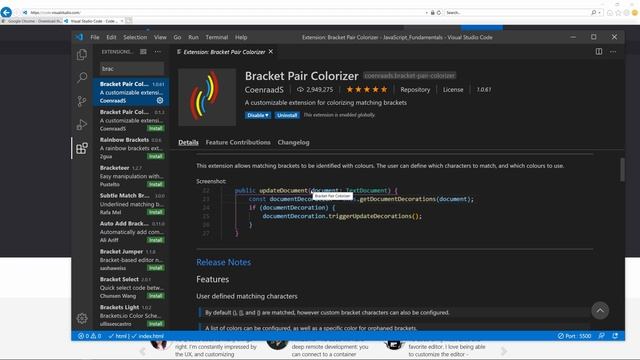Image resolution: width=640 pixels, height=360 pixels.
Task: Click index.html status bar item
Action: [148, 336]
